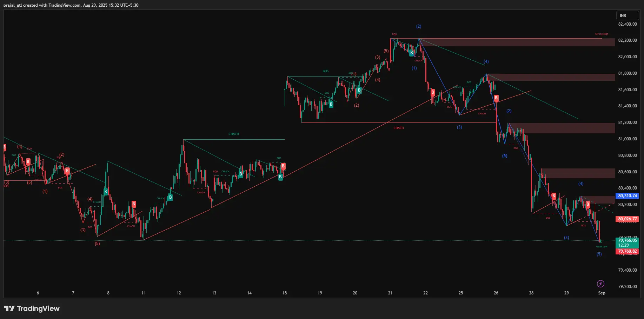This screenshot has width=644, height=319.
Task: Click the 80,800.00 price axis label
Action: (x=628, y=155)
